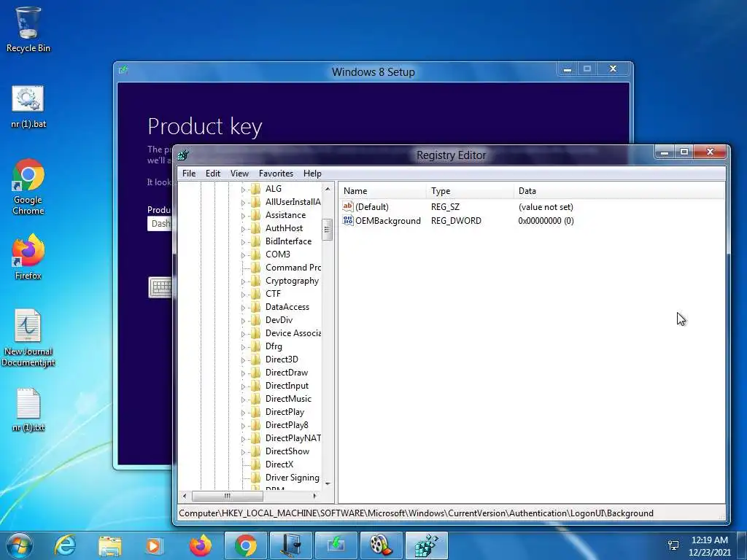Open the File menu in Registry Editor
This screenshot has height=560, width=747.
pyautogui.click(x=189, y=174)
